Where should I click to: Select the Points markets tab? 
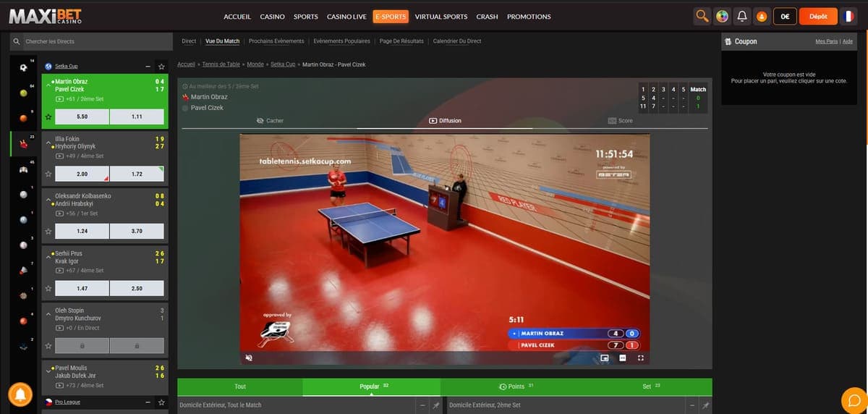point(516,386)
